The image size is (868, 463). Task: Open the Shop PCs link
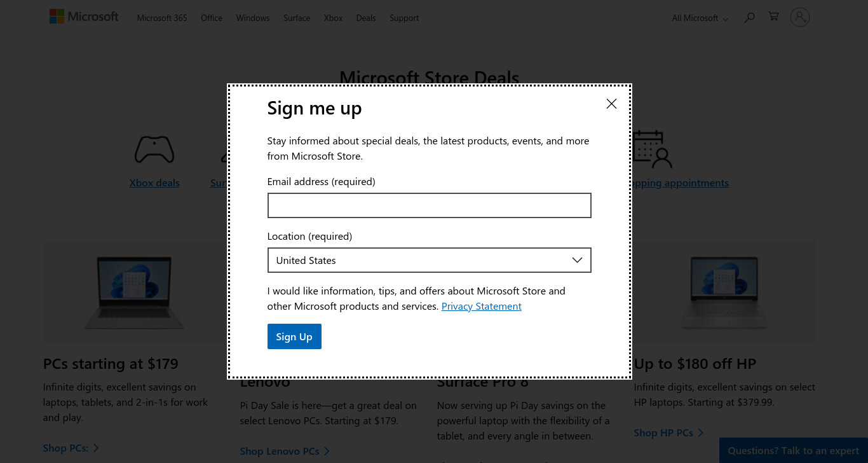click(x=71, y=448)
